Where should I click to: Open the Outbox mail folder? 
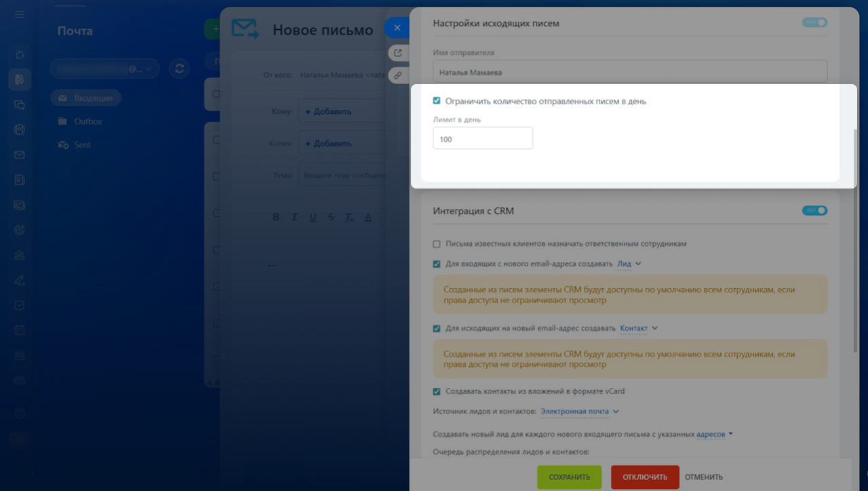87,121
